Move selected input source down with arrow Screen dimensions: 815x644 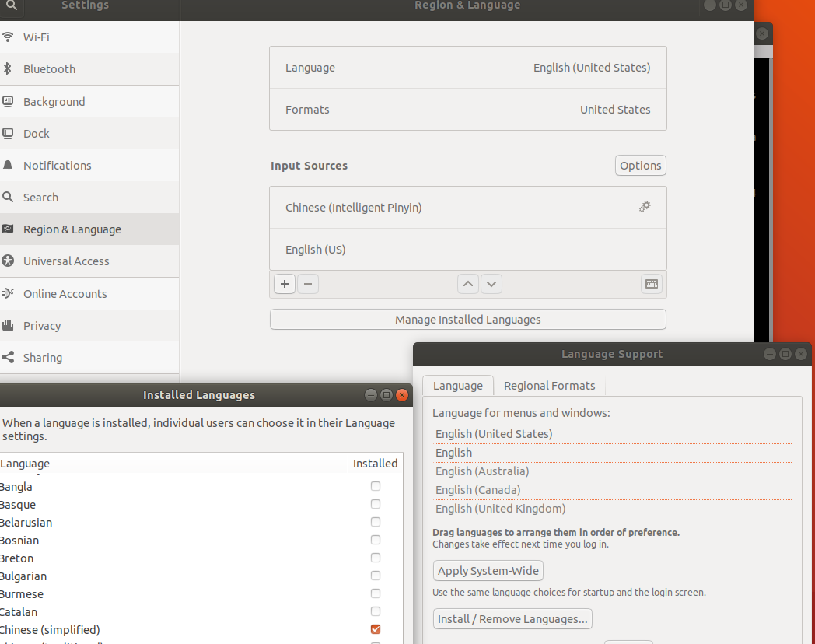click(491, 284)
